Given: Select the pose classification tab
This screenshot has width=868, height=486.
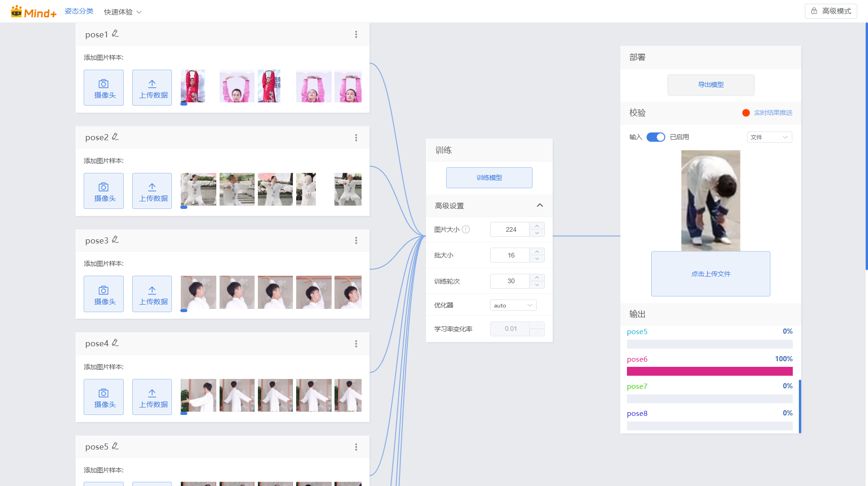Looking at the screenshot, I should click(x=79, y=11).
